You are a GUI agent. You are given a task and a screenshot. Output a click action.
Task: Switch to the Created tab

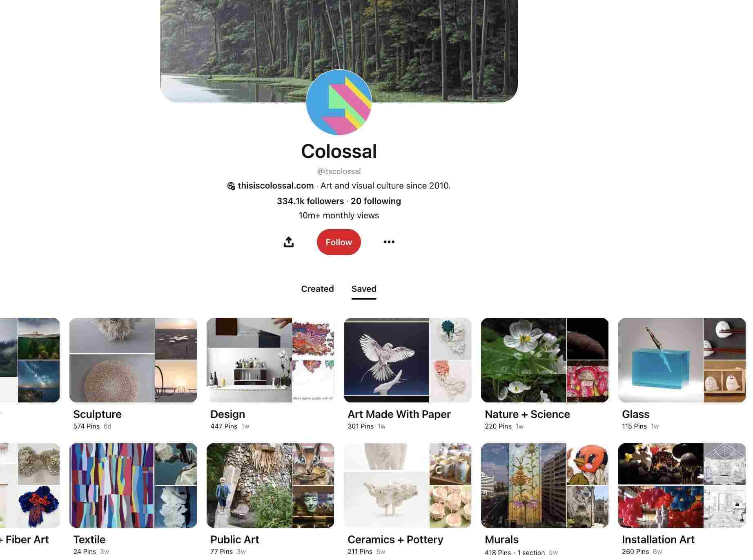[x=317, y=289]
